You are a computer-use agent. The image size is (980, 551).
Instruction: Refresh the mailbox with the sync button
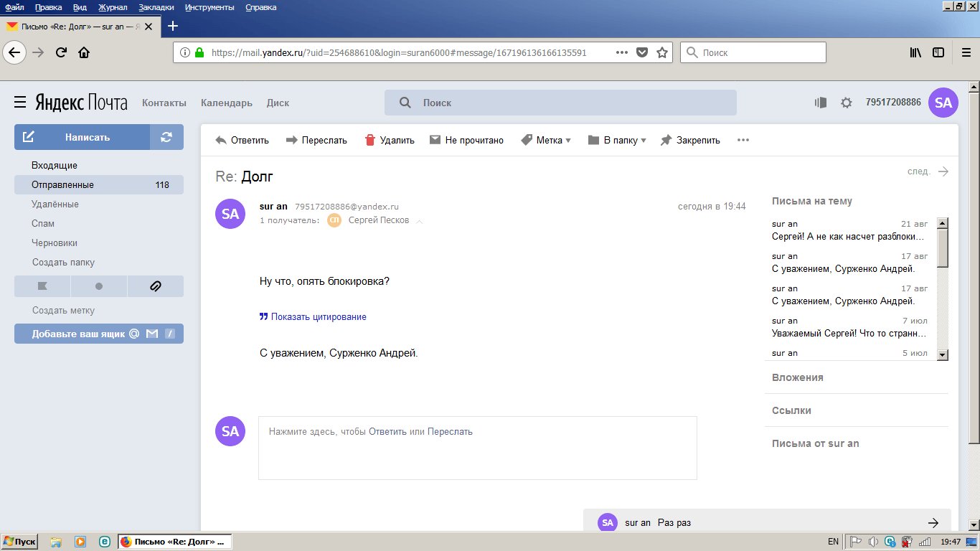(x=166, y=137)
